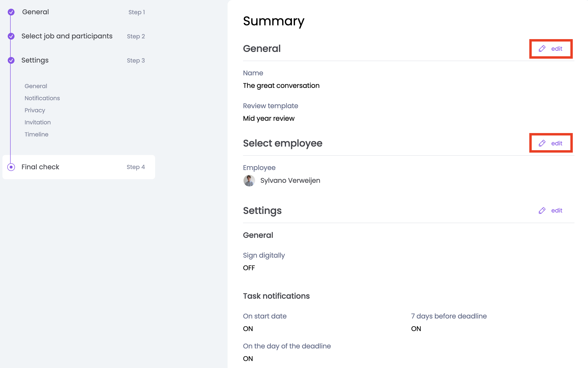Viewport: 588px width, 368px height.
Task: Edit the Settings summary section
Action: (557, 211)
